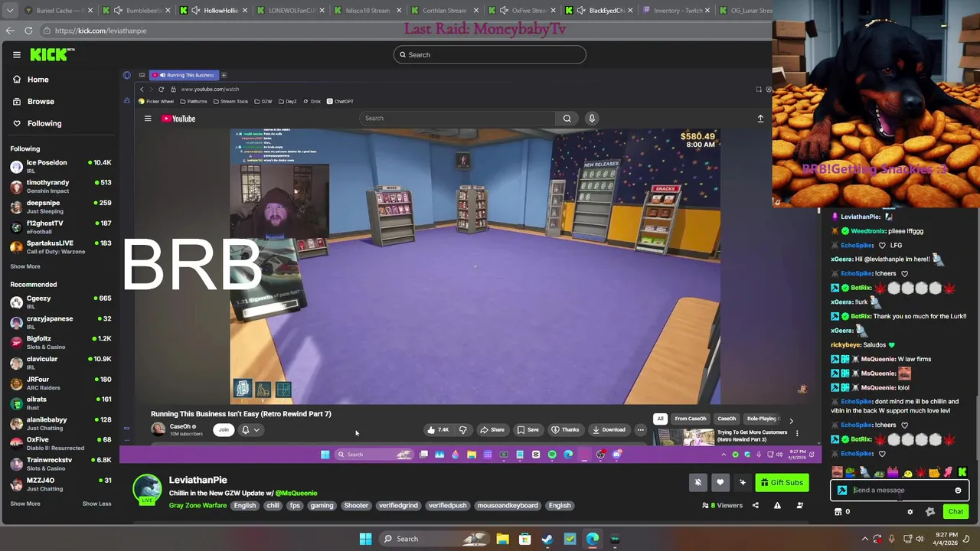Viewport: 980px width, 551px height.
Task: Open Microsoft Store from the taskbar
Action: [525, 539]
